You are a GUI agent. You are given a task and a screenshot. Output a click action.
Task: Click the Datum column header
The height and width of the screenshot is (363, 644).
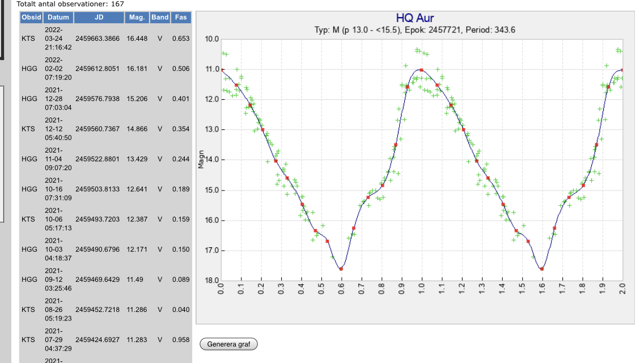(x=58, y=18)
